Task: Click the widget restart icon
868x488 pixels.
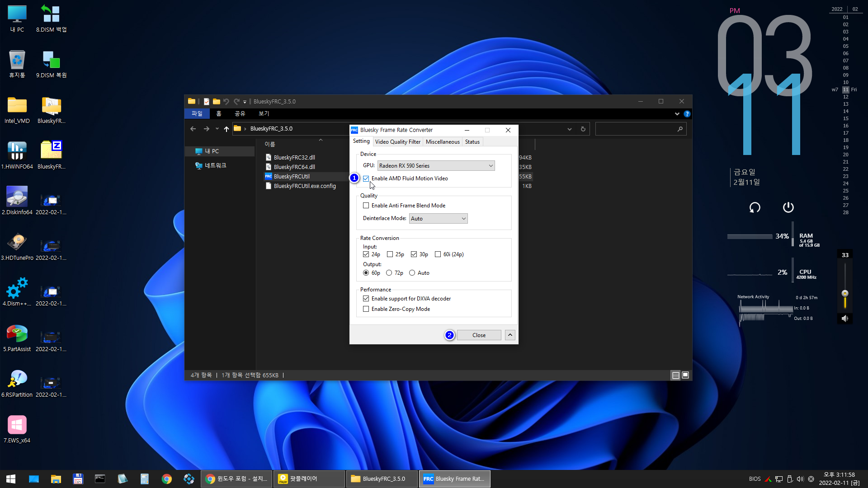Action: (755, 207)
